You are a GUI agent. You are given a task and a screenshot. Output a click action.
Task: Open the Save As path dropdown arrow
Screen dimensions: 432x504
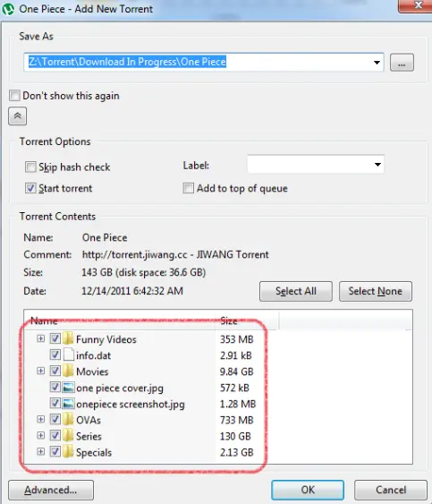click(x=377, y=63)
